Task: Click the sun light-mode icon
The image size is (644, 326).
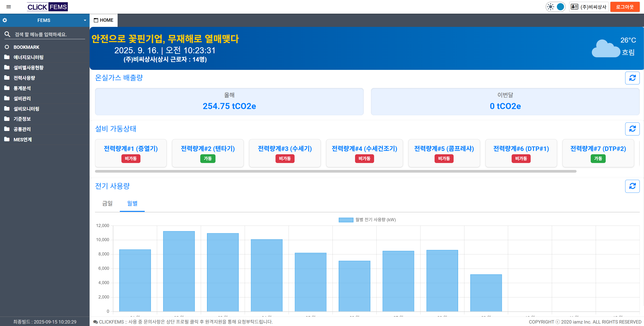Action: (x=550, y=7)
